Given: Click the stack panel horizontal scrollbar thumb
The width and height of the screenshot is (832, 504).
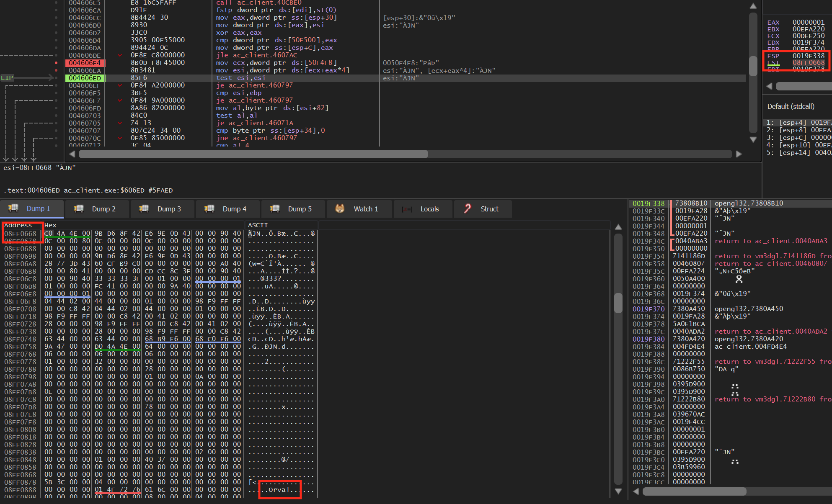Looking at the screenshot, I should (x=695, y=491).
